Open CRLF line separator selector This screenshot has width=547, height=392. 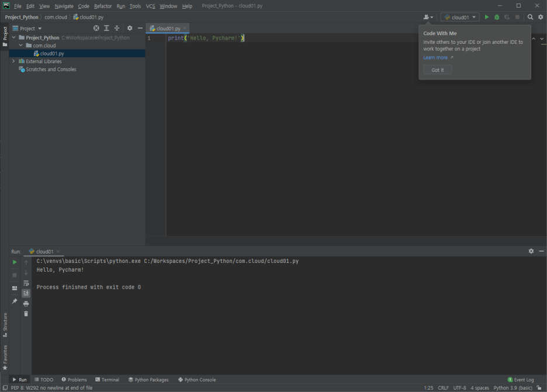[x=444, y=388]
